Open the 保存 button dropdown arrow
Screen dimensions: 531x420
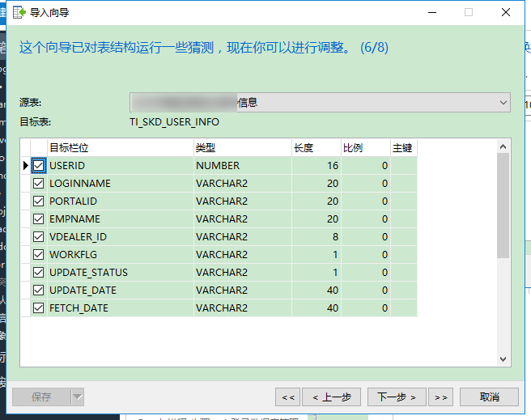coord(78,397)
